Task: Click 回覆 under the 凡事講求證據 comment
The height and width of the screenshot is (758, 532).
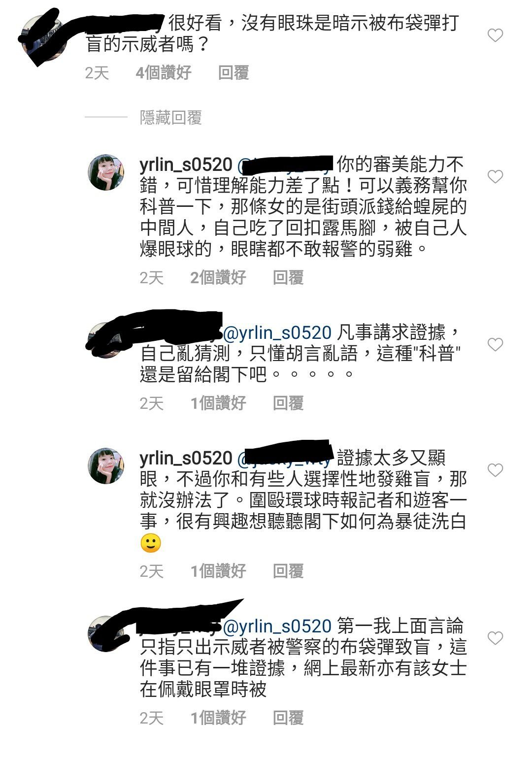Action: (x=288, y=403)
